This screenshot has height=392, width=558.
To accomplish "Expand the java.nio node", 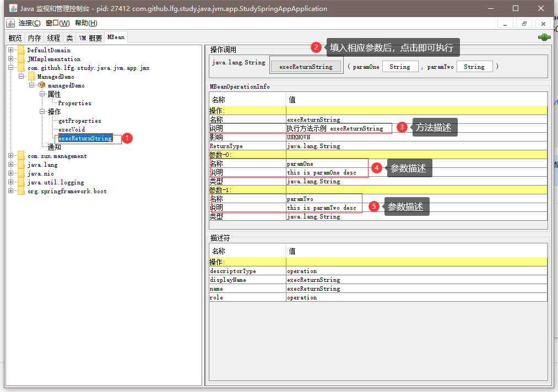I will 10,173.
